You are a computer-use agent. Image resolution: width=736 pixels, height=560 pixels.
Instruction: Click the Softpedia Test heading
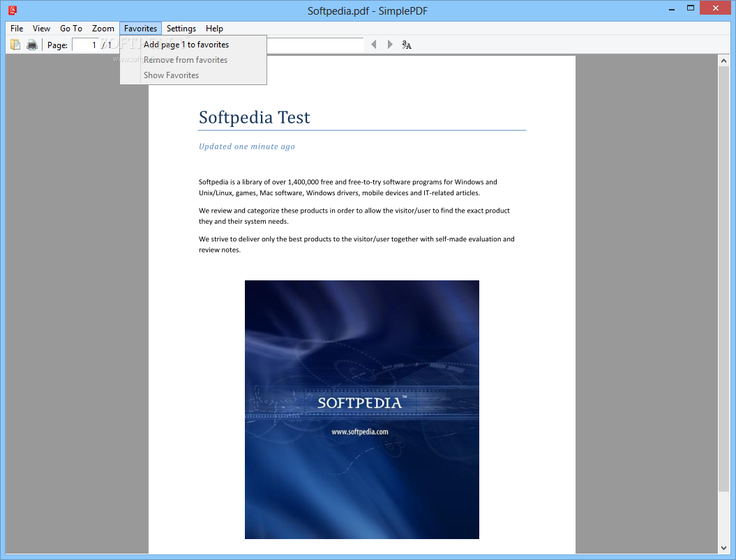(x=255, y=117)
